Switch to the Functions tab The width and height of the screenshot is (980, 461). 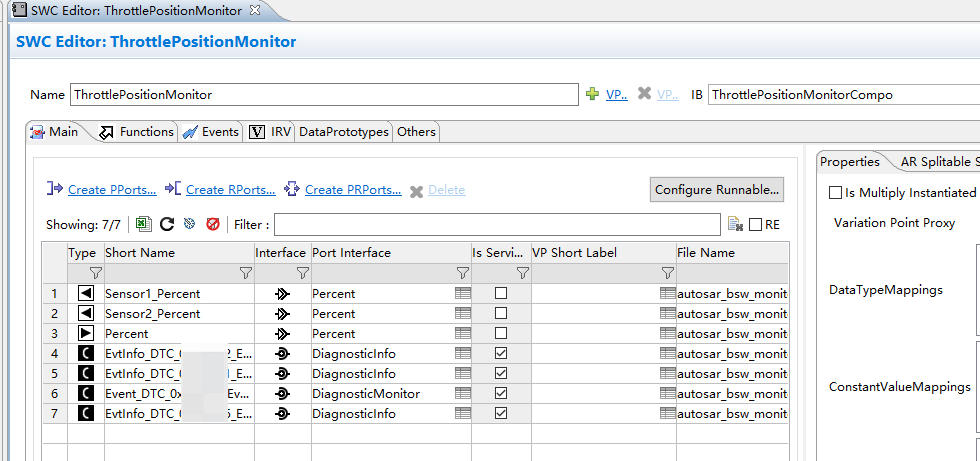coord(137,132)
